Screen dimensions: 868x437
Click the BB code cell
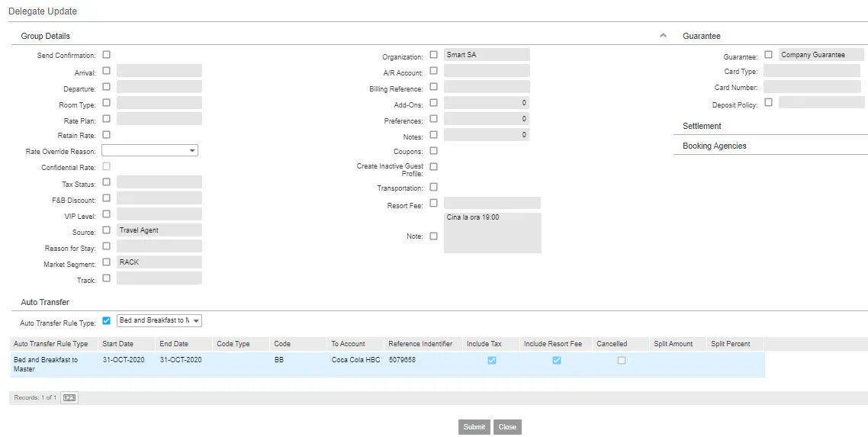278,360
